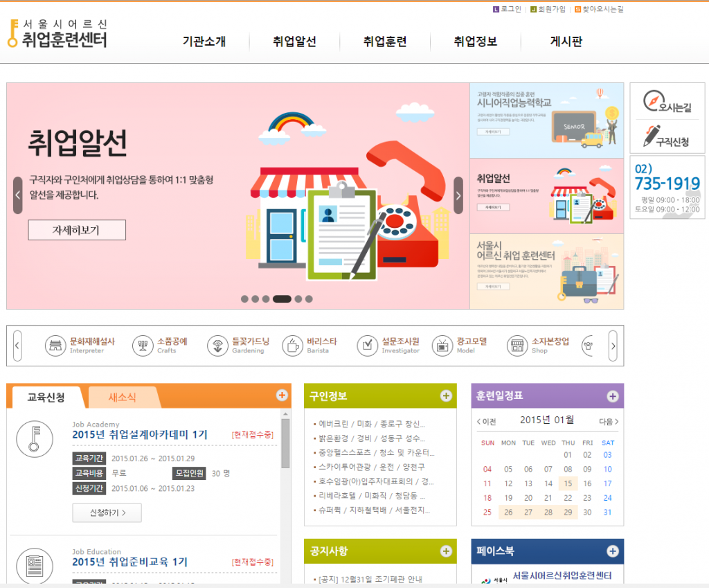Open 오시는길 compass directions icon

654,102
